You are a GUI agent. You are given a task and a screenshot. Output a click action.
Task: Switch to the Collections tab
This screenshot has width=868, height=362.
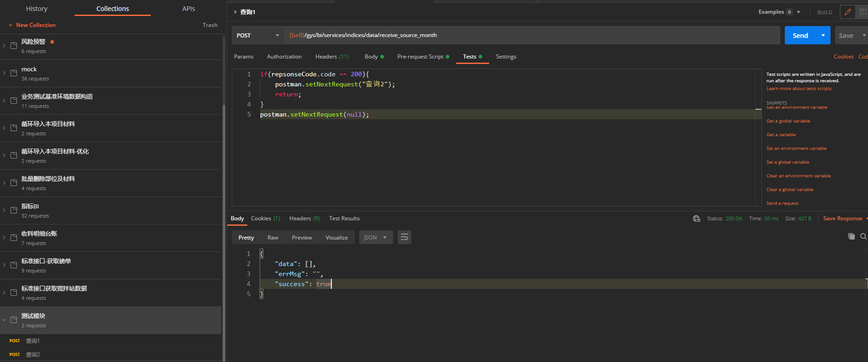click(112, 9)
